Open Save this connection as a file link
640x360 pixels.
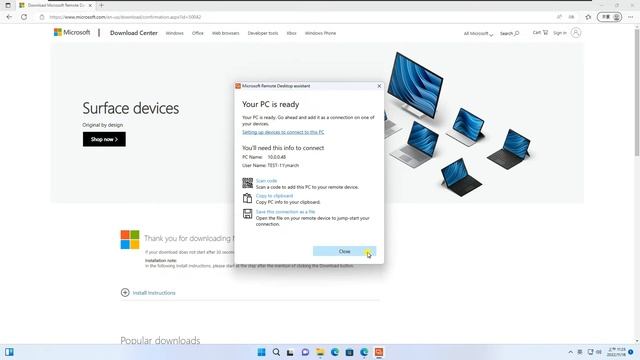coord(285,212)
